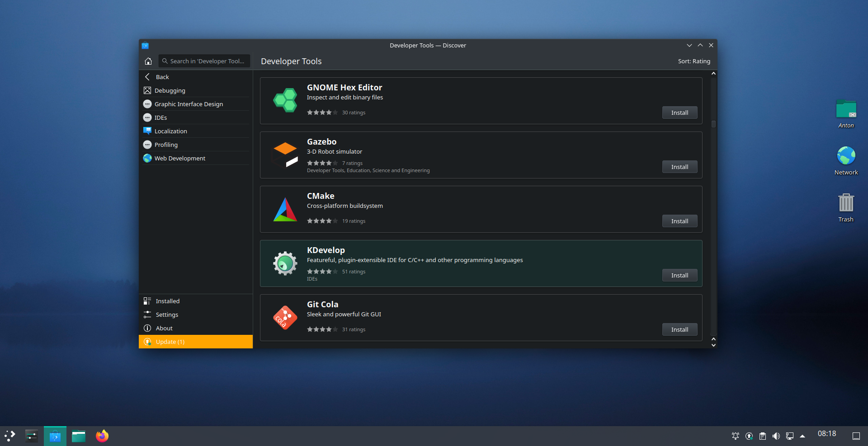Open the Web Development category
The image size is (868, 446).
(179, 158)
